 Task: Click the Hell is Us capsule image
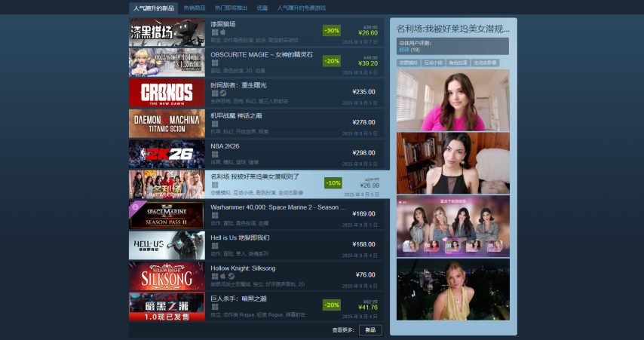click(x=167, y=246)
